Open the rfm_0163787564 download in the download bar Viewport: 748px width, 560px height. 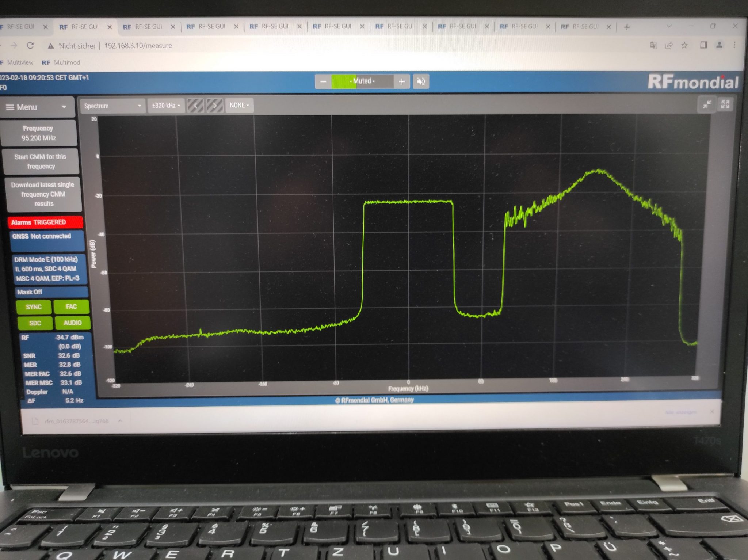pos(77,420)
